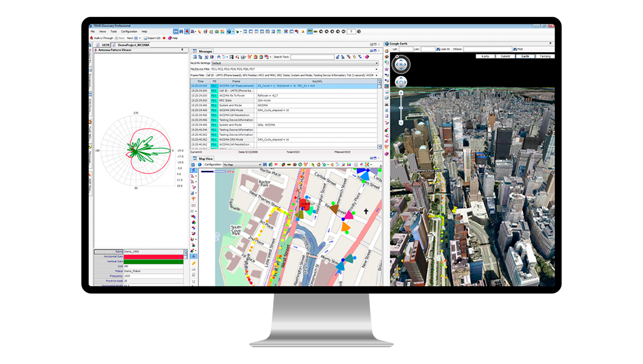Click the KeyInfo column header
643x364 pixels.
pyautogui.click(x=317, y=81)
